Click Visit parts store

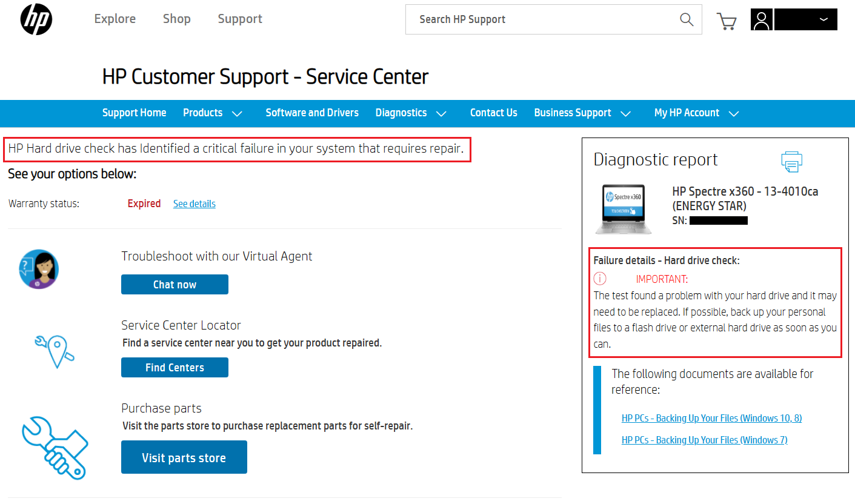[184, 457]
